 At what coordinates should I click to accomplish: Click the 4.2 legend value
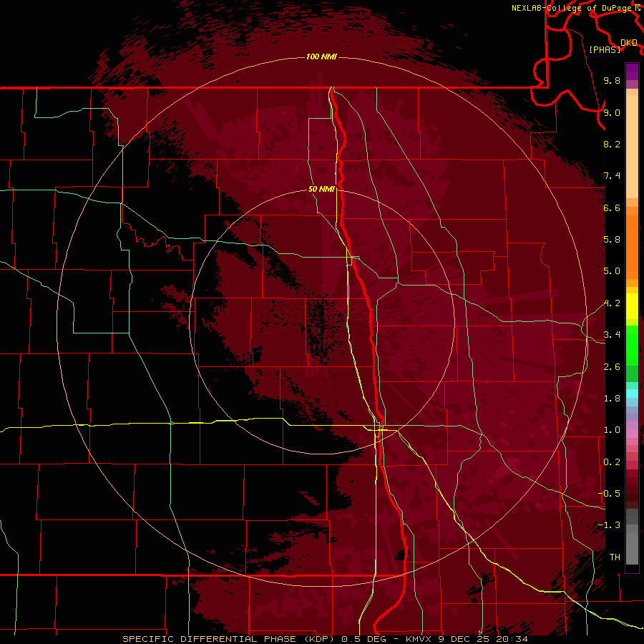(x=612, y=303)
